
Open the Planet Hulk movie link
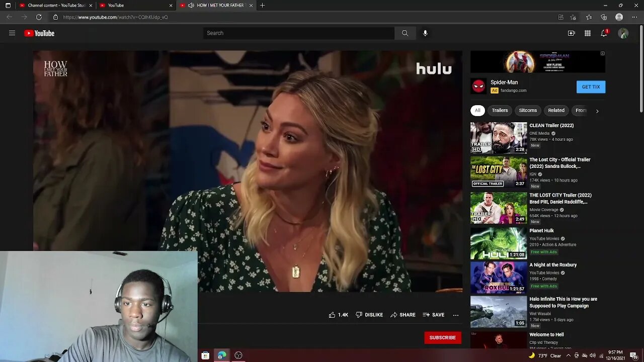pos(541,231)
